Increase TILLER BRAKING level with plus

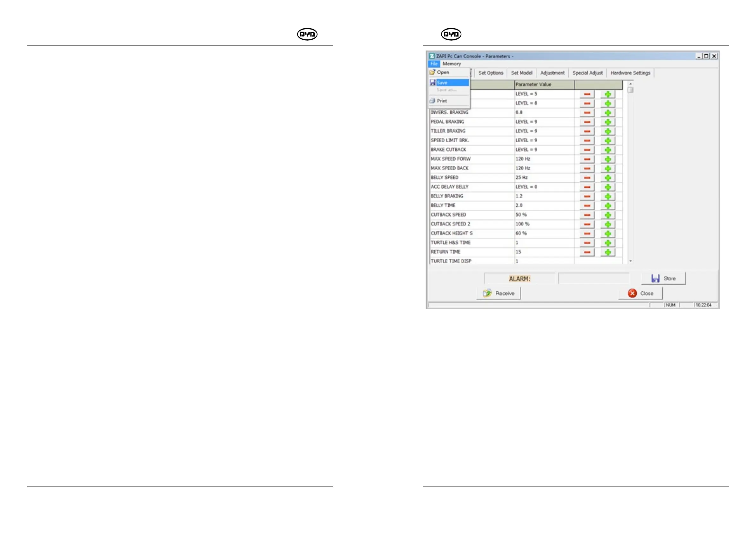click(607, 131)
